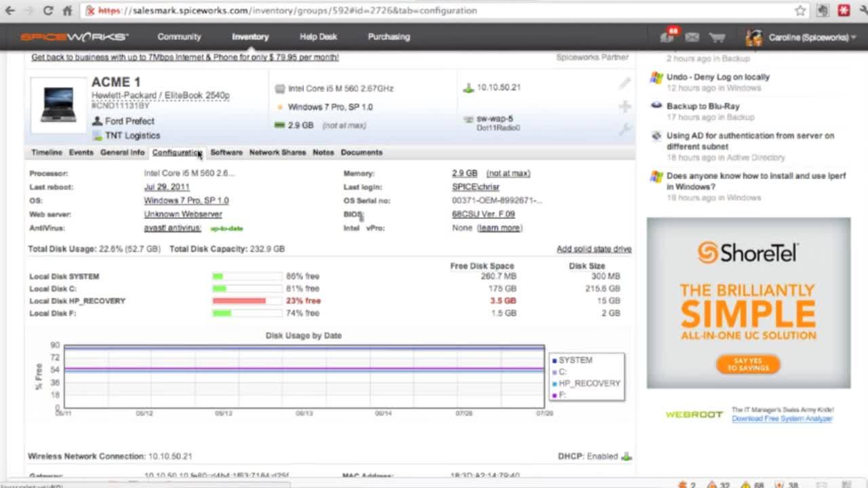The image size is (868, 488).
Task: Click the ShoreTel Say Yes to Savings button
Action: 748,365
